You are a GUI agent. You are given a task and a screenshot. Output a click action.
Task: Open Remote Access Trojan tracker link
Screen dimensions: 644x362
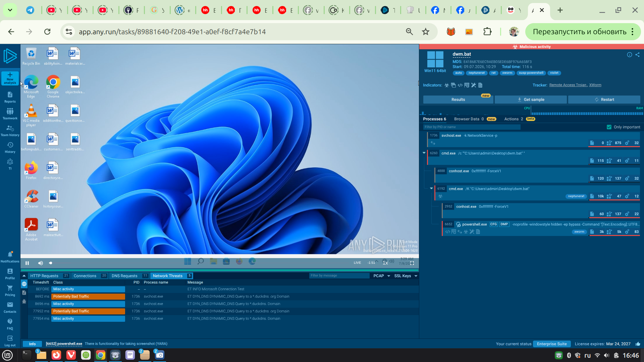pyautogui.click(x=568, y=85)
